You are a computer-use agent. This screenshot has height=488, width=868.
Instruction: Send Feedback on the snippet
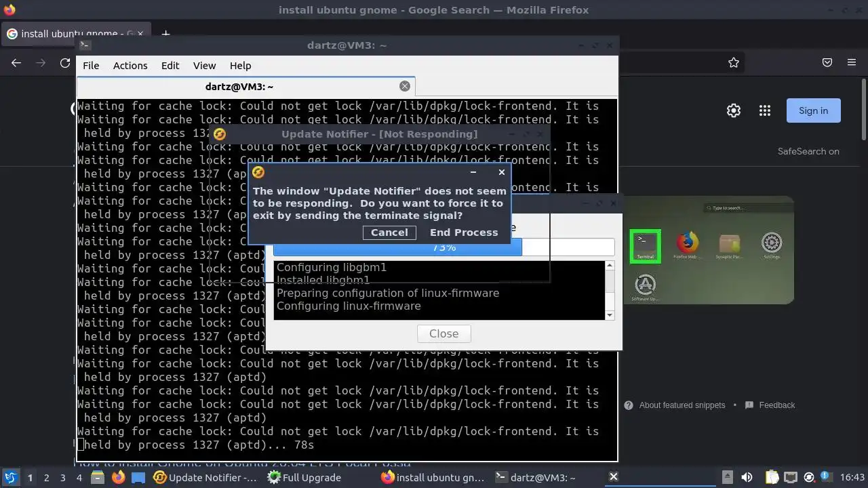776,405
